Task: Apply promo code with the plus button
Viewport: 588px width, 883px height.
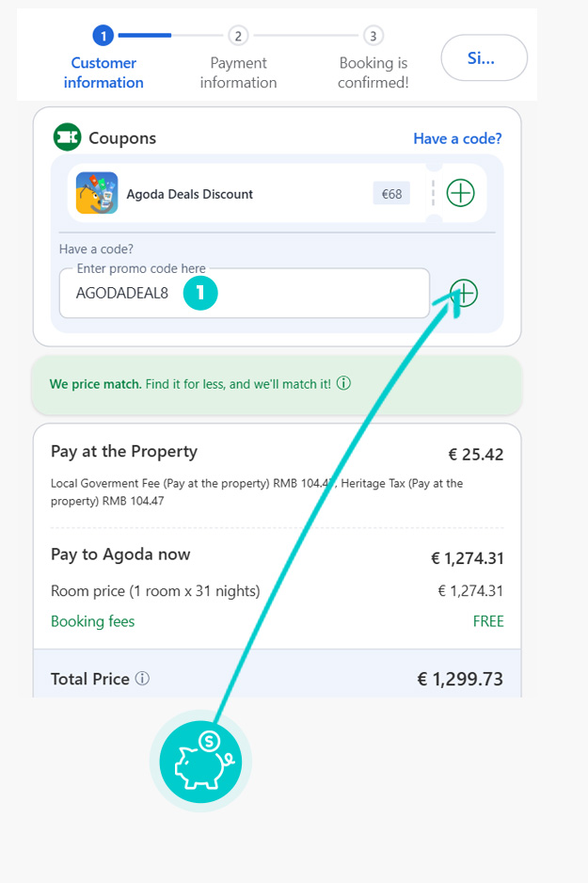Action: [463, 293]
